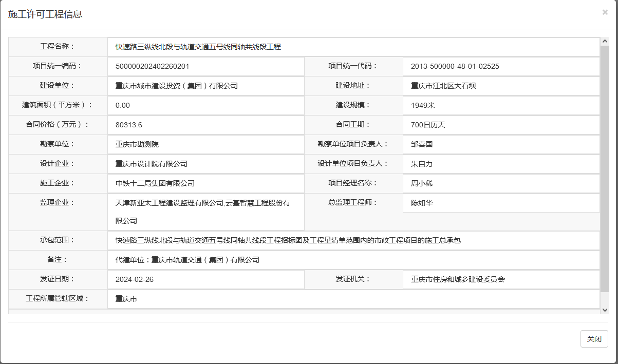Viewport: 618px width, 364px height.
Task: Click the issue date value 2024-02-26
Action: 135,279
